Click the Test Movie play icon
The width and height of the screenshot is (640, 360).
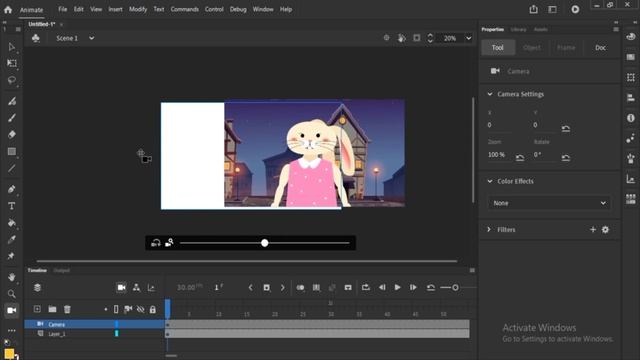coord(575,9)
